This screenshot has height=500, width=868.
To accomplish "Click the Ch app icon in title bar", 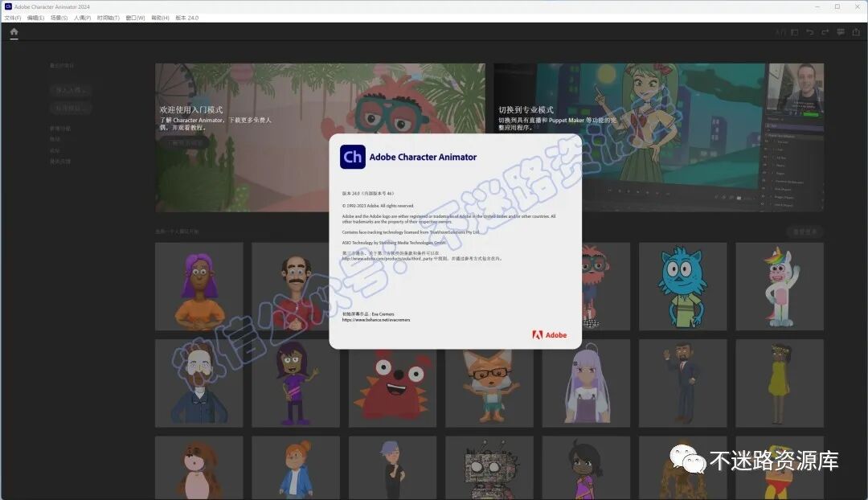I will (8, 6).
